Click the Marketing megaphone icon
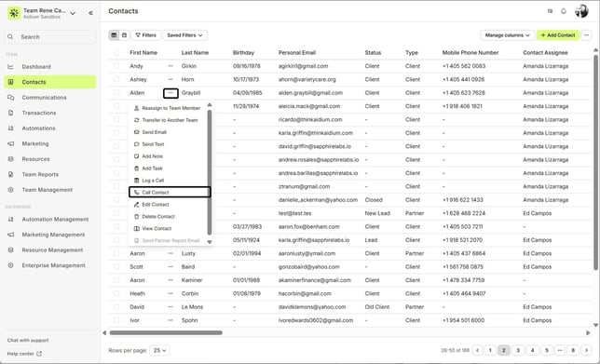 [x=11, y=143]
